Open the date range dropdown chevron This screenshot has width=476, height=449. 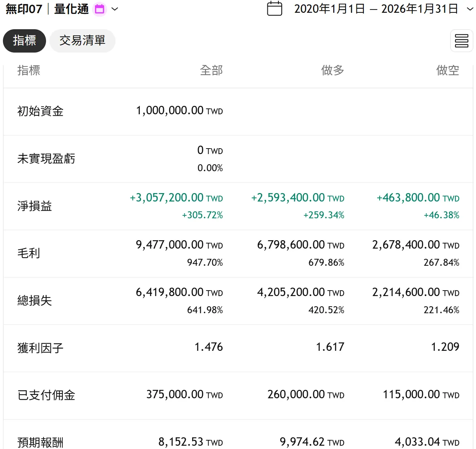pos(469,9)
